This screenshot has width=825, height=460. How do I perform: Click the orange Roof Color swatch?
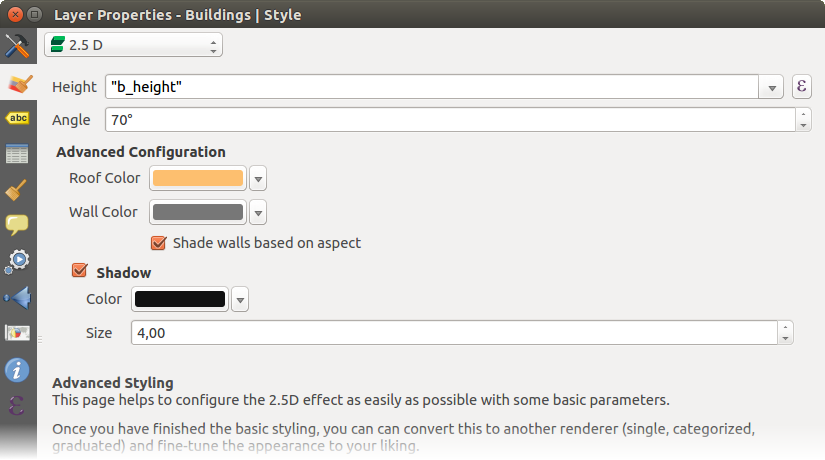[197, 179]
